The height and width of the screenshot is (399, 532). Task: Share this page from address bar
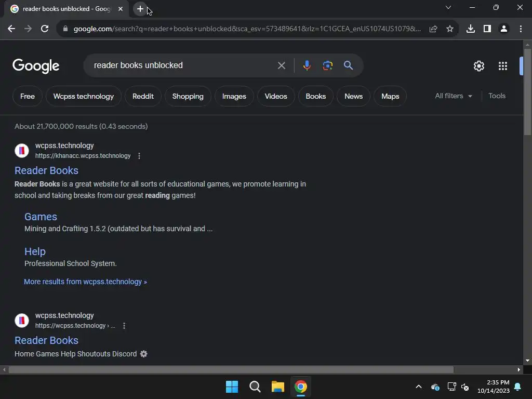[x=433, y=29]
